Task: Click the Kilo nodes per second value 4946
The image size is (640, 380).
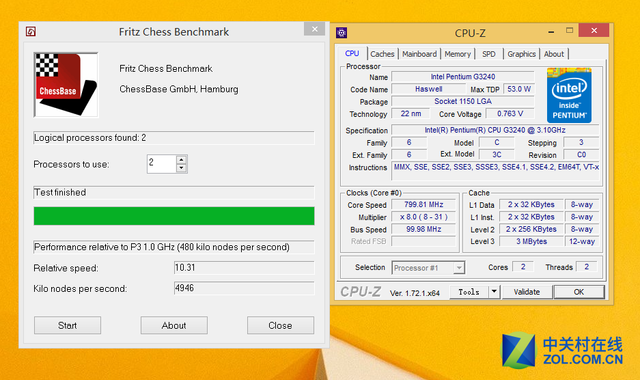Action: coord(244,288)
